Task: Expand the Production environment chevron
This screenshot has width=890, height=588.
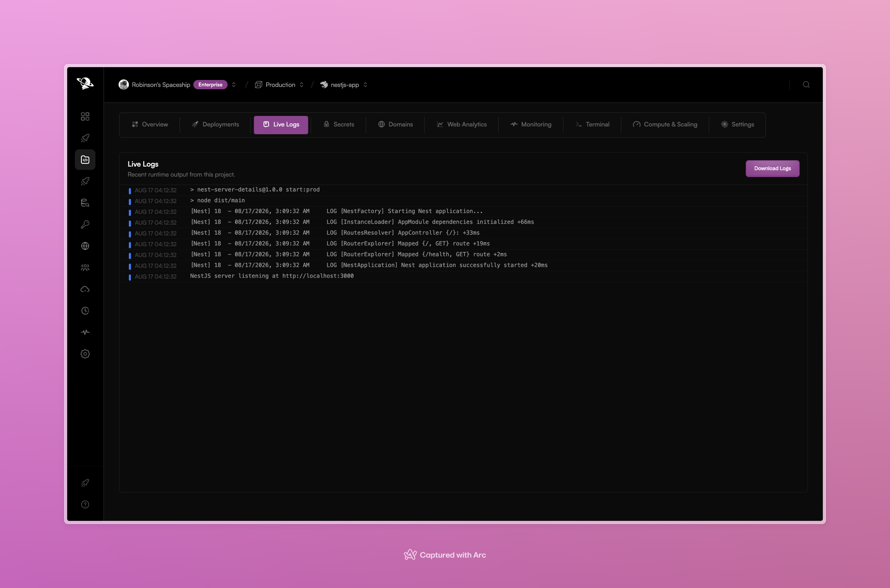Action: (x=302, y=85)
